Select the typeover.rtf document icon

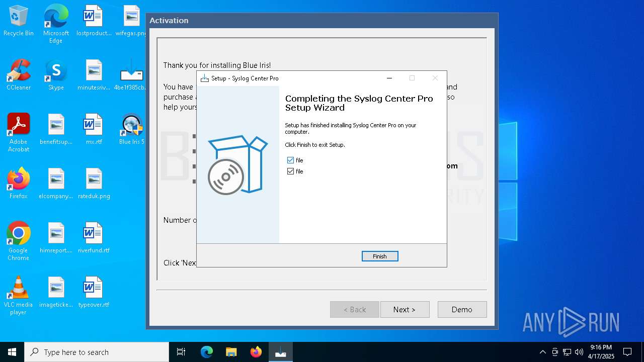point(94,293)
